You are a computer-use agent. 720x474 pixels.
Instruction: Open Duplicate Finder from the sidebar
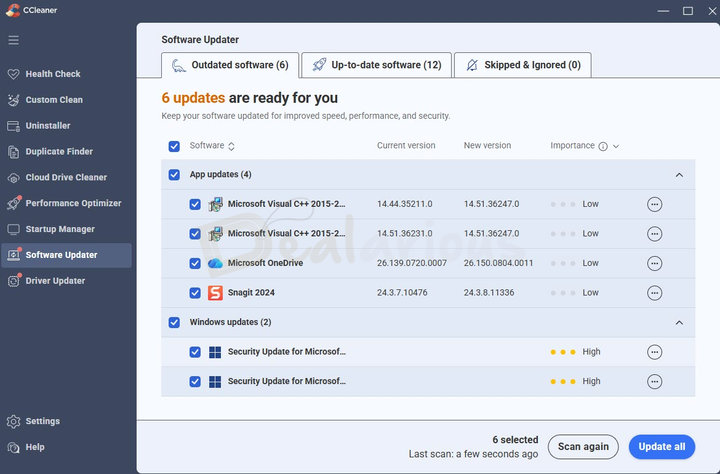coord(67,152)
